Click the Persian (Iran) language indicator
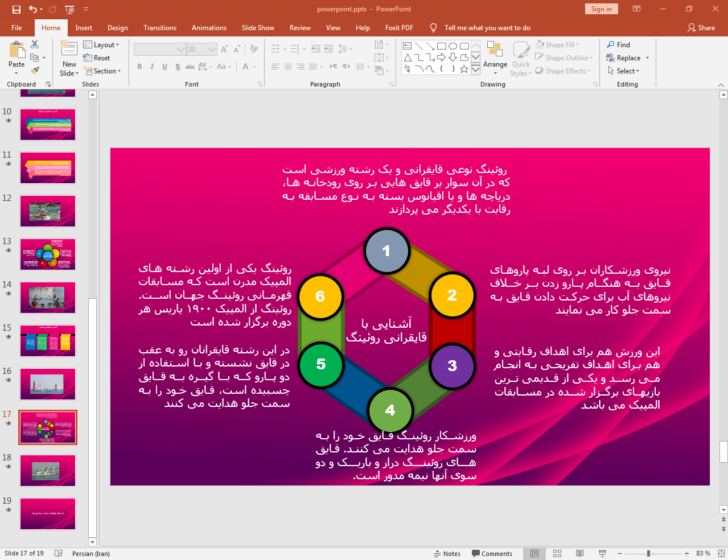This screenshot has width=728, height=560. [91, 554]
